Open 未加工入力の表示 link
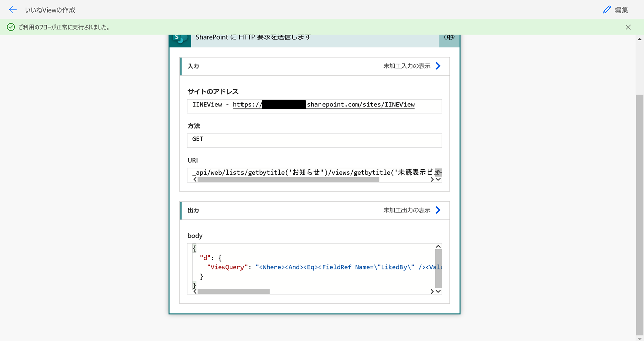644x341 pixels. (x=407, y=66)
